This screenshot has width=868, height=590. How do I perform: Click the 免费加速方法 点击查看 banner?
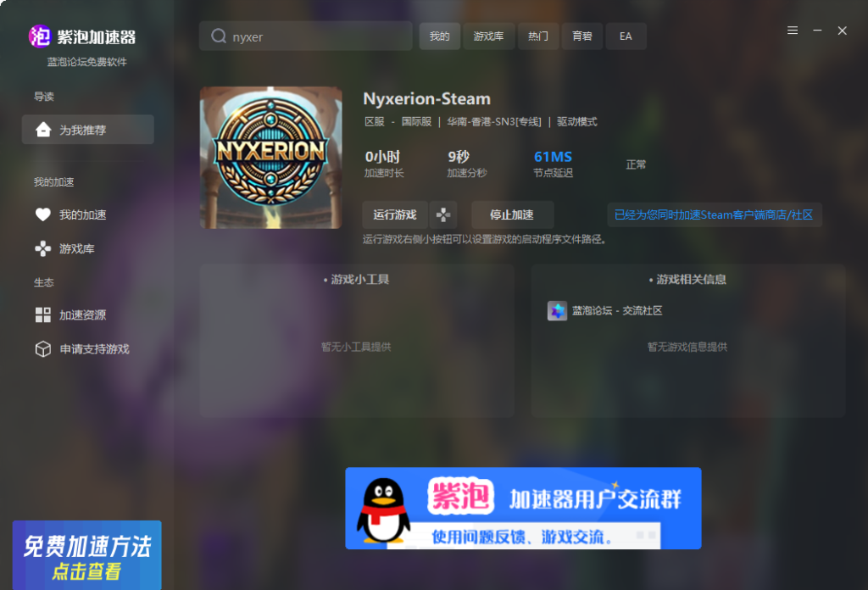[x=87, y=555]
